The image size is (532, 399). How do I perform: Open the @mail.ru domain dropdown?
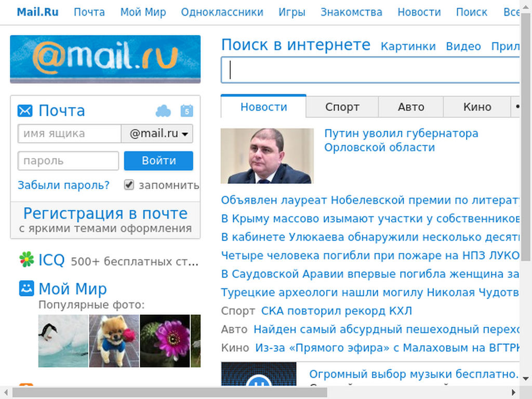157,134
